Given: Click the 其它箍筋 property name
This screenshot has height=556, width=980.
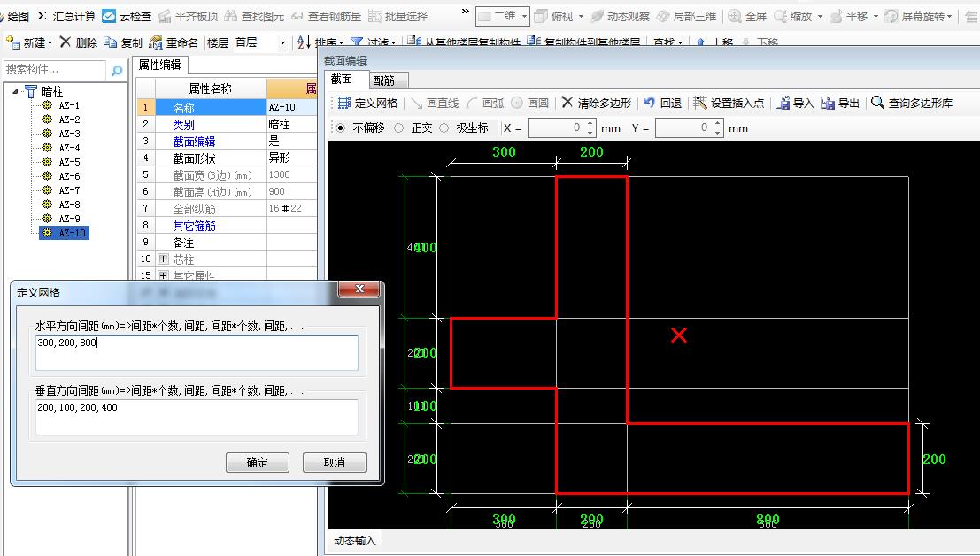Looking at the screenshot, I should [x=195, y=226].
